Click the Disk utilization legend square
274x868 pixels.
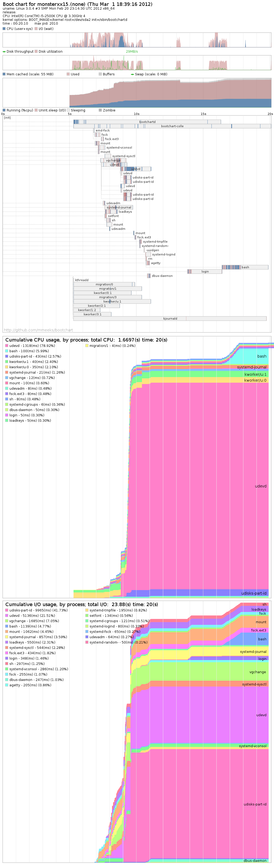click(x=36, y=52)
